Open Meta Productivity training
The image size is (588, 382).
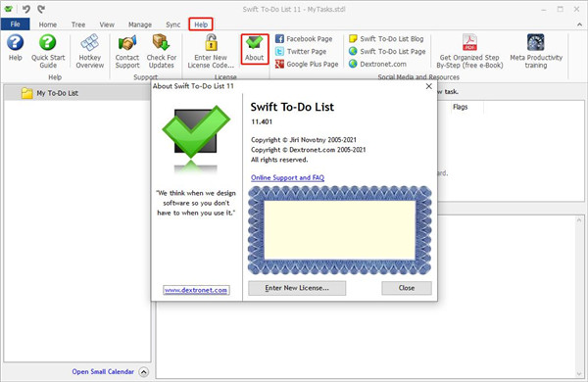(536, 51)
